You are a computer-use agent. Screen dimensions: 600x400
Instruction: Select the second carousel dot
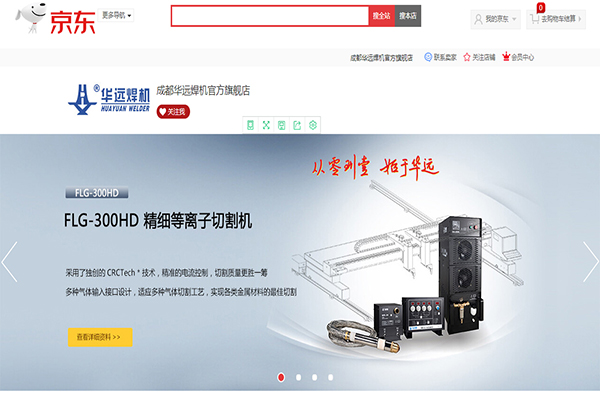(x=298, y=377)
